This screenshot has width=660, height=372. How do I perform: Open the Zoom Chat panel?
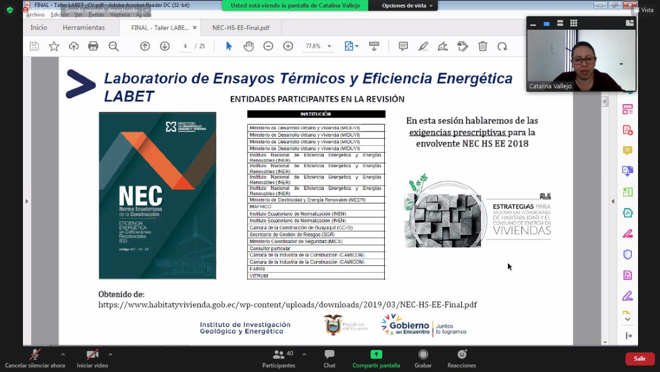click(329, 359)
